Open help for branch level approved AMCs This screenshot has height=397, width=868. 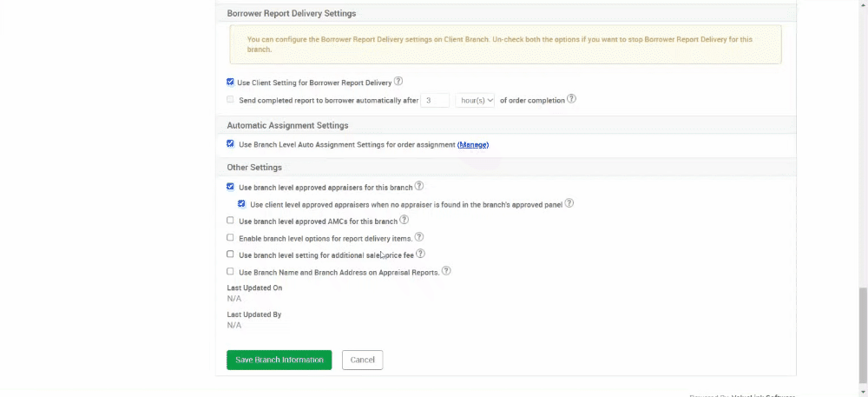pyautogui.click(x=404, y=220)
